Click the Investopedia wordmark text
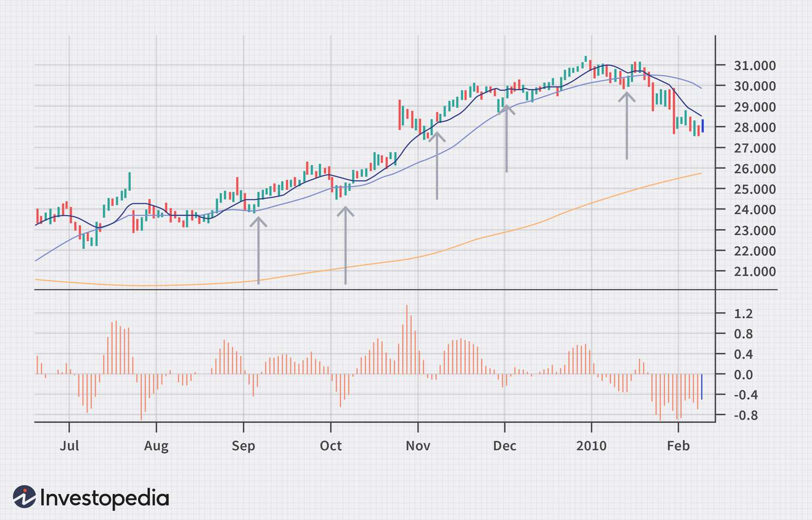This screenshot has width=812, height=520. pyautogui.click(x=104, y=498)
